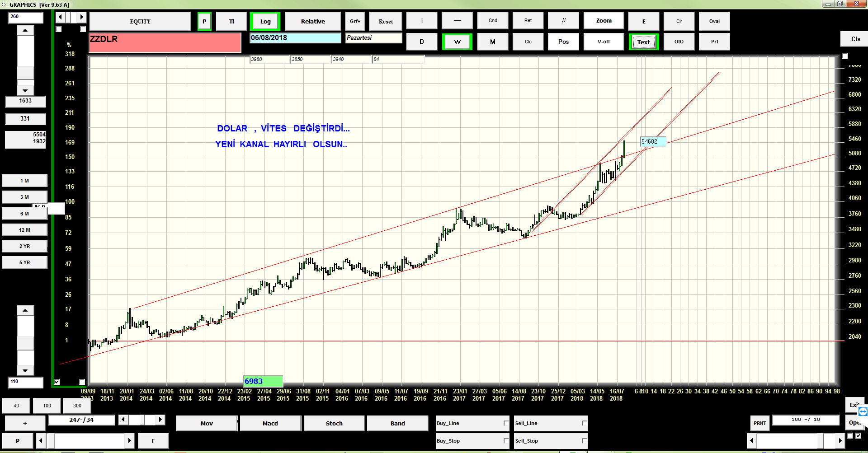Switch to weekly W timeframe

tap(457, 42)
